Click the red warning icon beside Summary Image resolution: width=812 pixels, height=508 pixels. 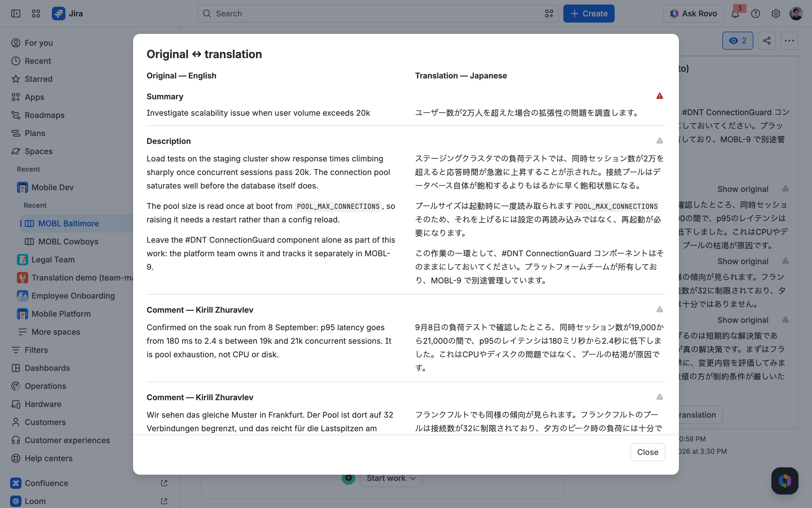pos(659,96)
